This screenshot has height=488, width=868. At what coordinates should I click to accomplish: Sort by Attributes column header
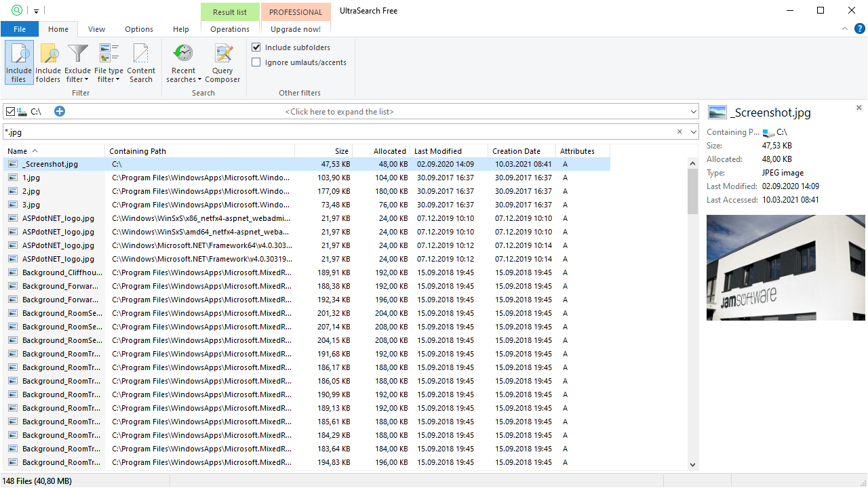[x=583, y=151]
